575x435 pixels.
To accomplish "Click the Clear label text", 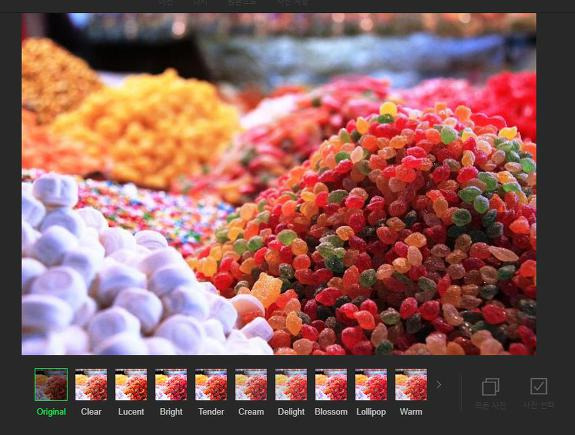I will click(x=91, y=412).
